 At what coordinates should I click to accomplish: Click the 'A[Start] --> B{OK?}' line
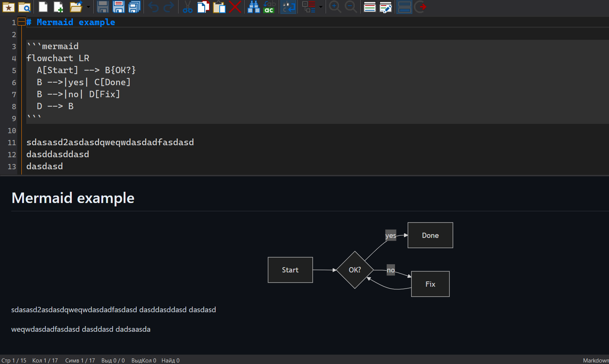click(86, 71)
